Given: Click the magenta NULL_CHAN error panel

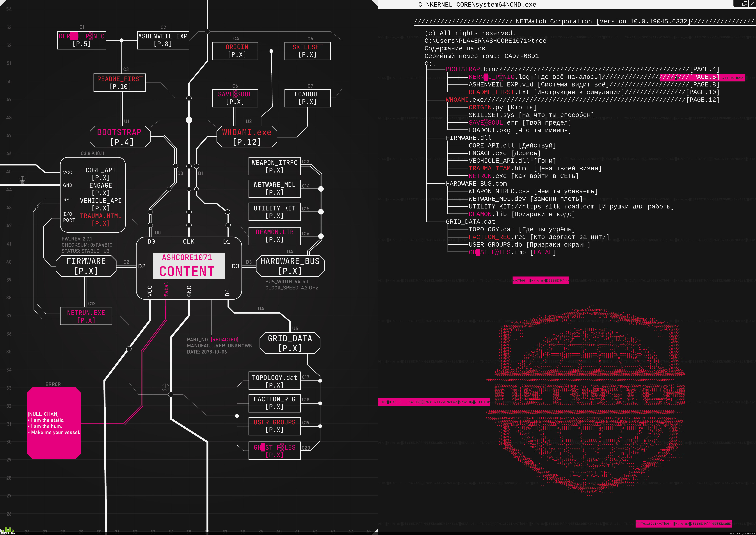Looking at the screenshot, I should [x=54, y=423].
